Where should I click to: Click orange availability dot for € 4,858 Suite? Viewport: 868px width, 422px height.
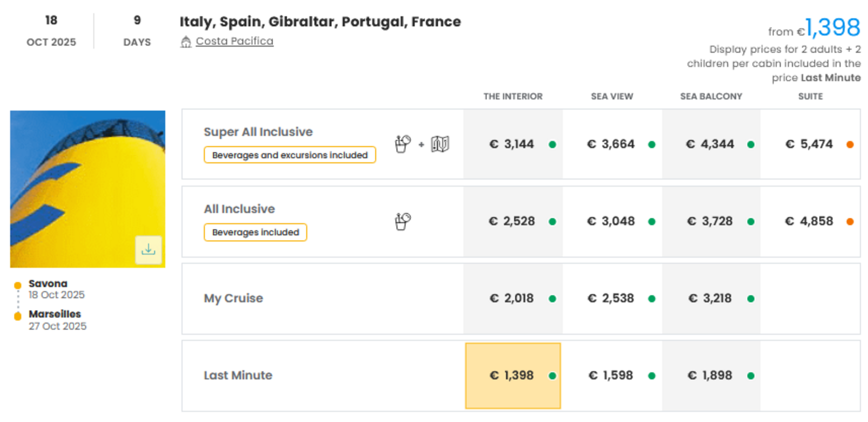(850, 222)
